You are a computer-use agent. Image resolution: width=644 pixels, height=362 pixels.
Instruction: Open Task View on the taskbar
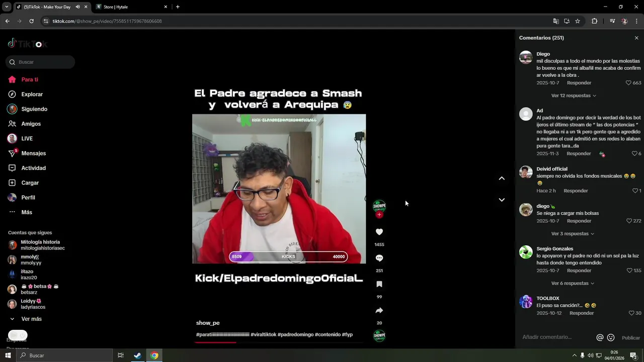click(121, 355)
